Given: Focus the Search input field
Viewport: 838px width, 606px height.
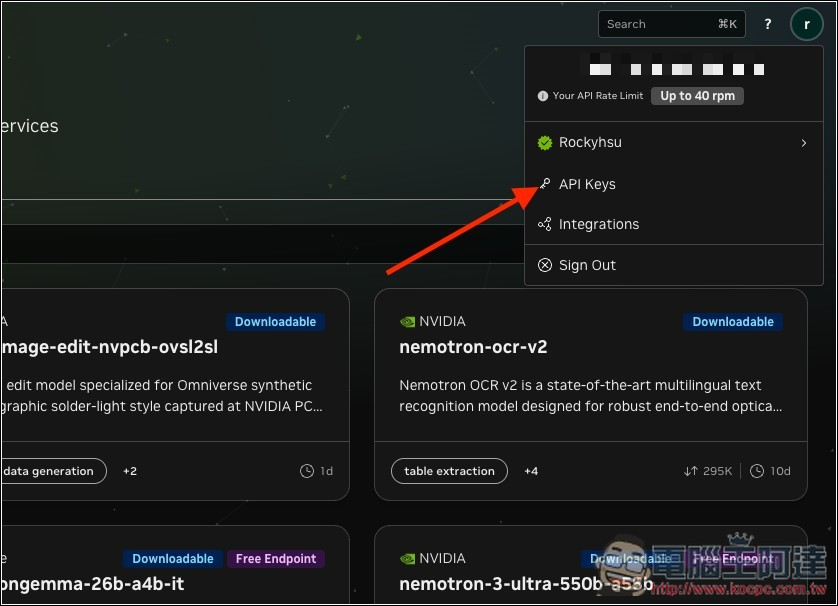Looking at the screenshot, I should click(x=672, y=24).
